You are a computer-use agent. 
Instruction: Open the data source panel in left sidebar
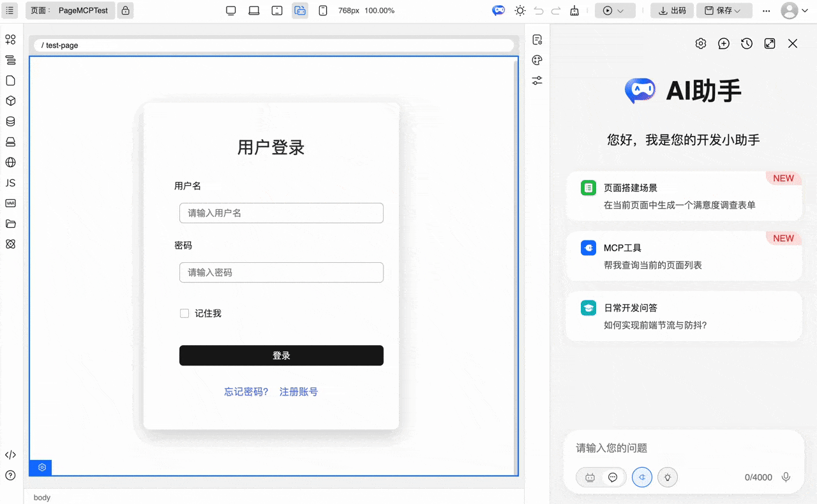pos(10,121)
